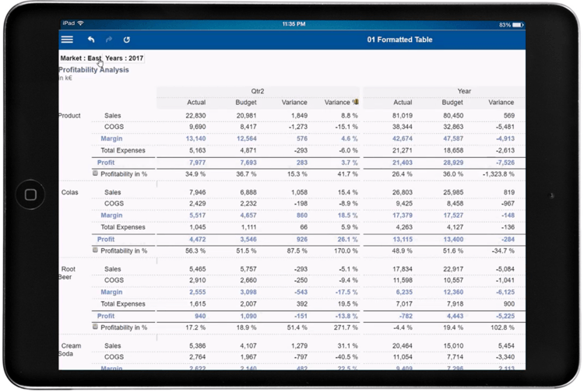
Task: Tap the undo arrow icon
Action: [x=91, y=40]
